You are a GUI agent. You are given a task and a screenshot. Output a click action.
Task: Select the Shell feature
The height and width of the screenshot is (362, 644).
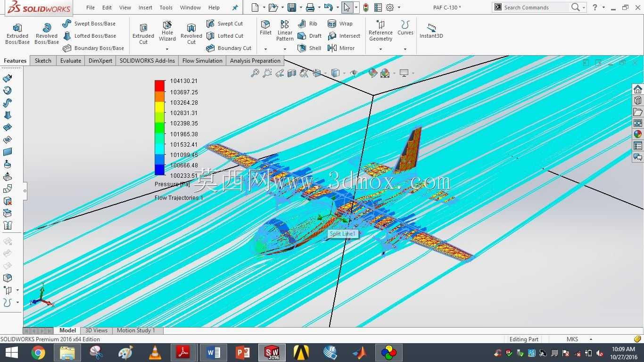309,48
